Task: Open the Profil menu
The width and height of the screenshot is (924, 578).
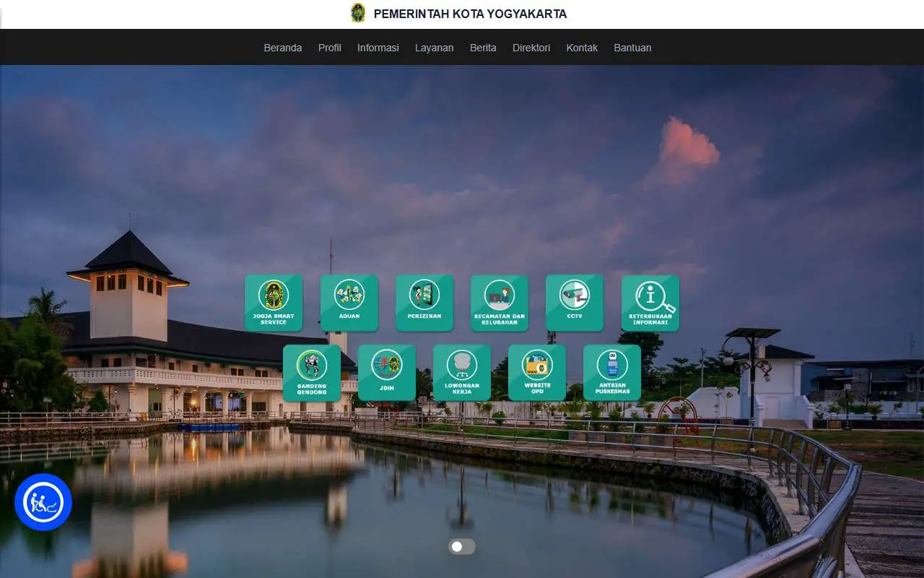Action: (330, 48)
